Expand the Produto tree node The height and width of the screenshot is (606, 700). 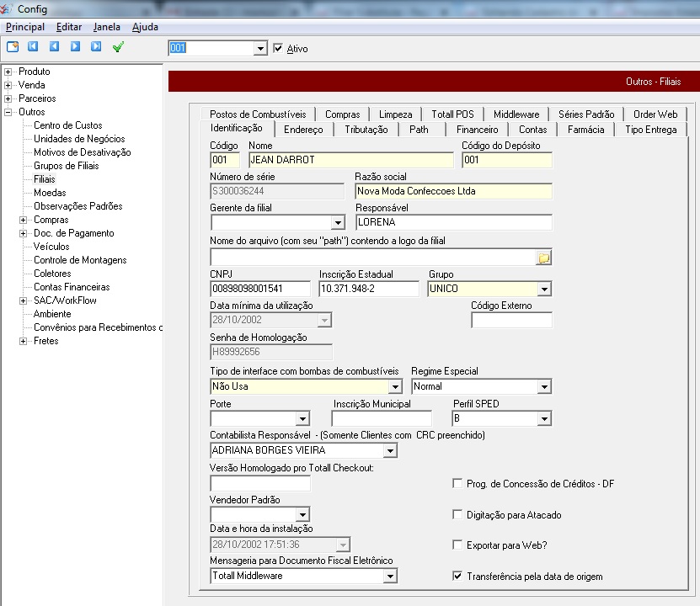(8, 72)
